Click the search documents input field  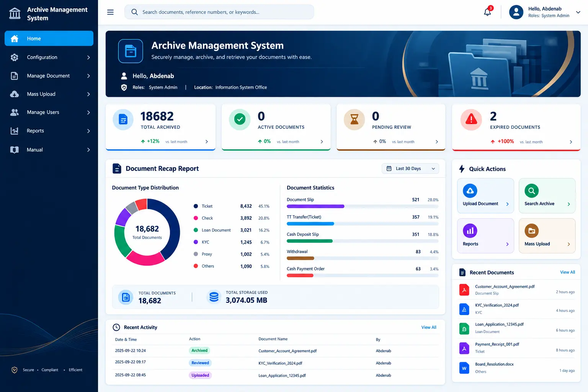click(219, 12)
